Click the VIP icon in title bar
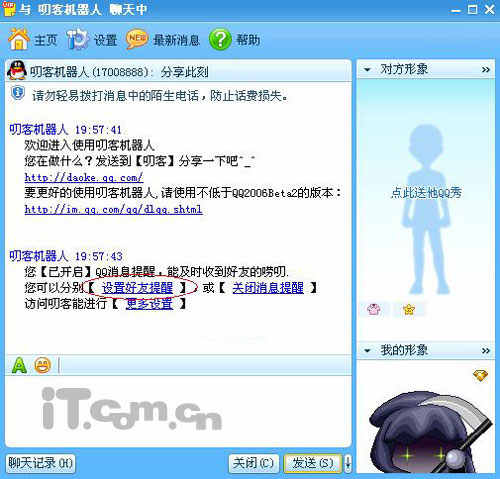The width and height of the screenshot is (500, 479). (x=9, y=8)
